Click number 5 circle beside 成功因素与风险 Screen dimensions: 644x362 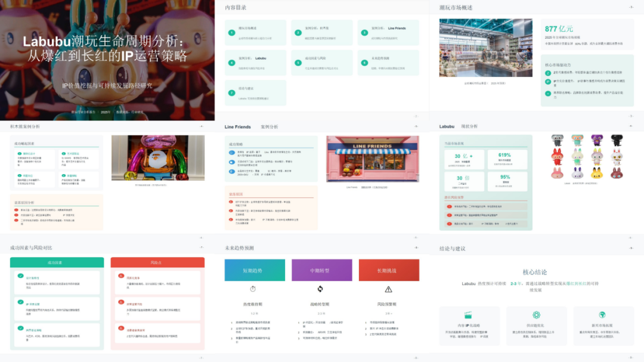[x=298, y=63]
